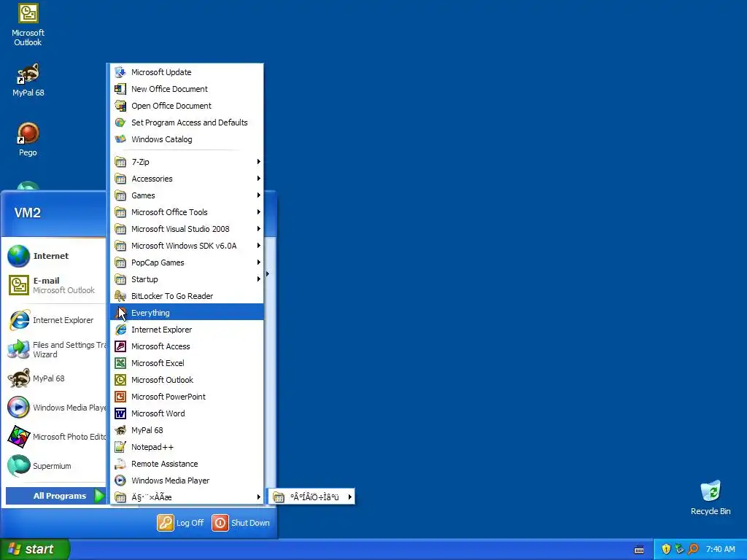Click the security shield tray icon
The width and height of the screenshot is (747, 560).
(666, 550)
